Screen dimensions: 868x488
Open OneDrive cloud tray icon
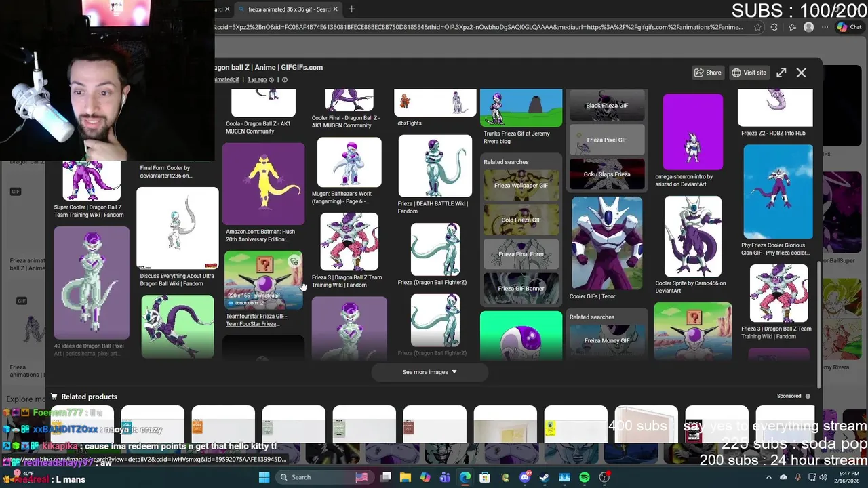click(783, 477)
